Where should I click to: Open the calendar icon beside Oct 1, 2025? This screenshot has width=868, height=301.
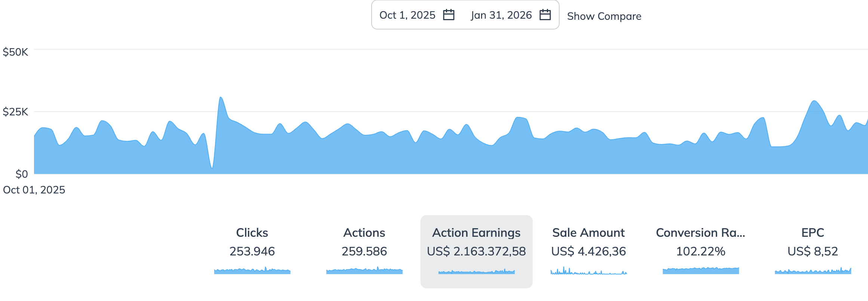[x=448, y=15]
